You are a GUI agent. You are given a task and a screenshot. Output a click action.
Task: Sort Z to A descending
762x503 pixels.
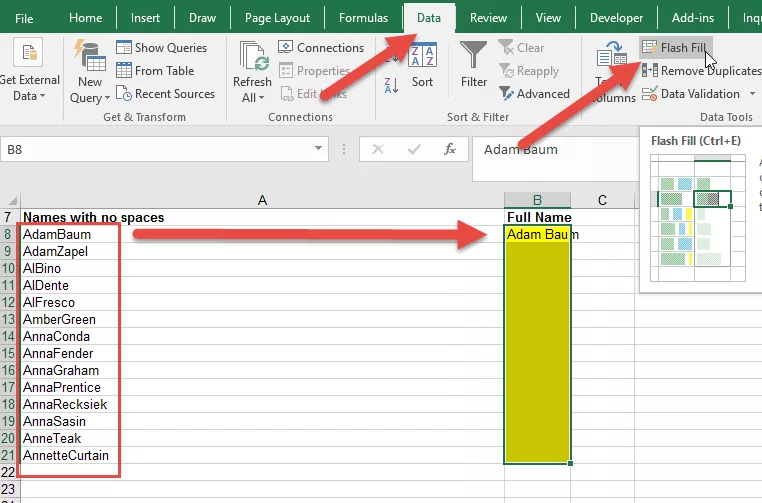tap(392, 86)
